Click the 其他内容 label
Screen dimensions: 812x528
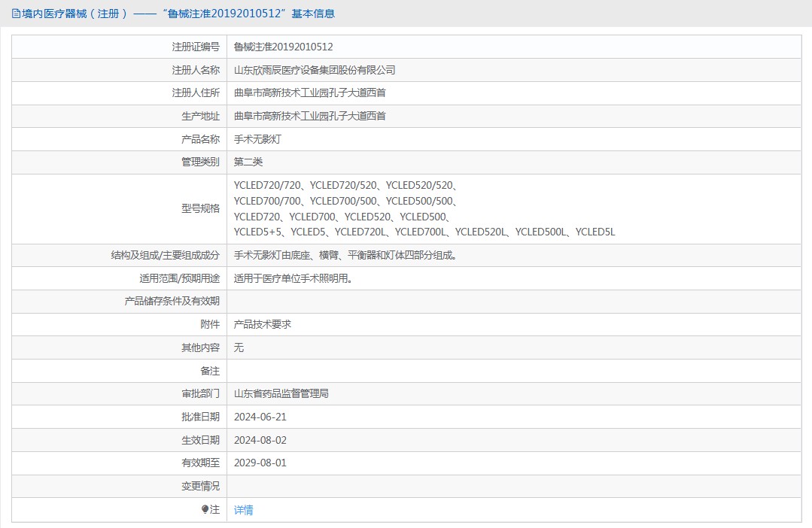[200, 347]
